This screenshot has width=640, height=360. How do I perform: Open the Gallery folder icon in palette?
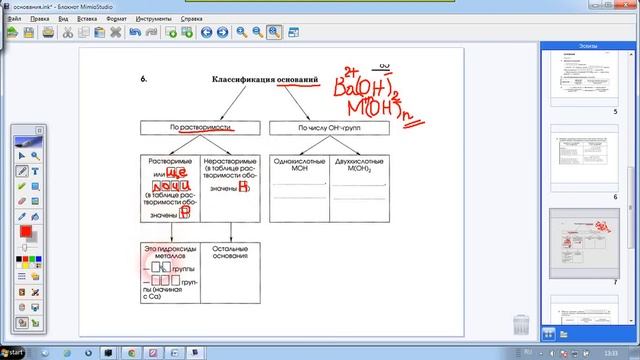(35, 277)
